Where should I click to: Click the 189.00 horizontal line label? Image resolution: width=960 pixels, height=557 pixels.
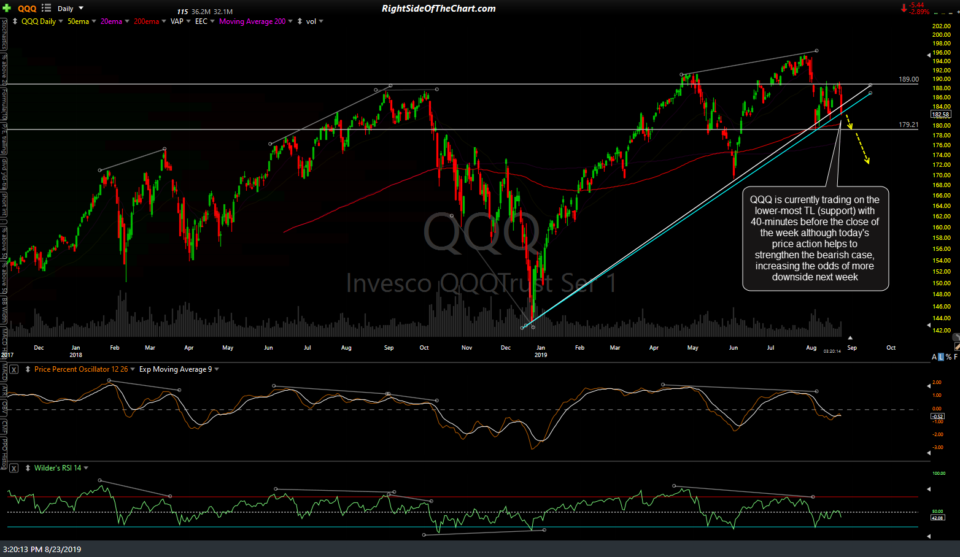pyautogui.click(x=909, y=80)
